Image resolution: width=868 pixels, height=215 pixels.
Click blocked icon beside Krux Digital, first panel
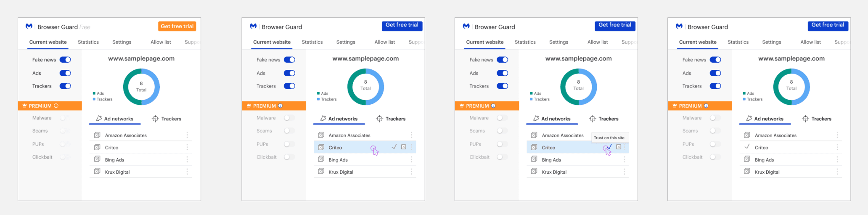(x=97, y=172)
